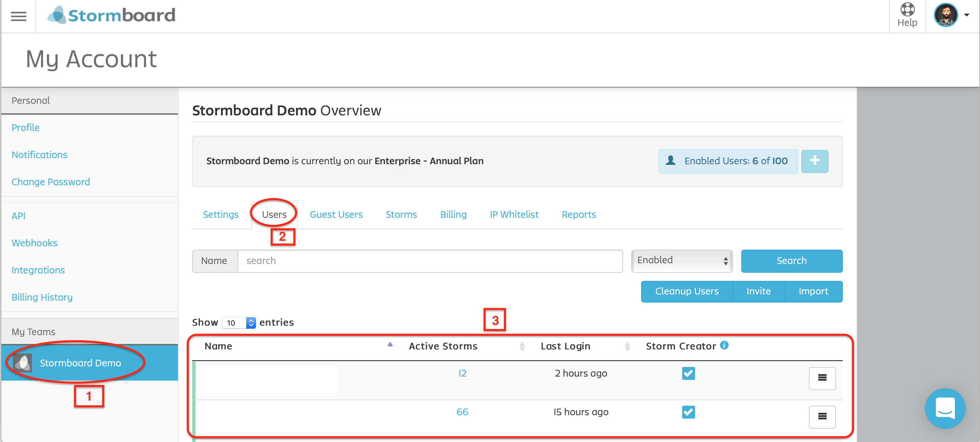Switch to the Storms tab
The height and width of the screenshot is (442, 980).
(x=401, y=214)
